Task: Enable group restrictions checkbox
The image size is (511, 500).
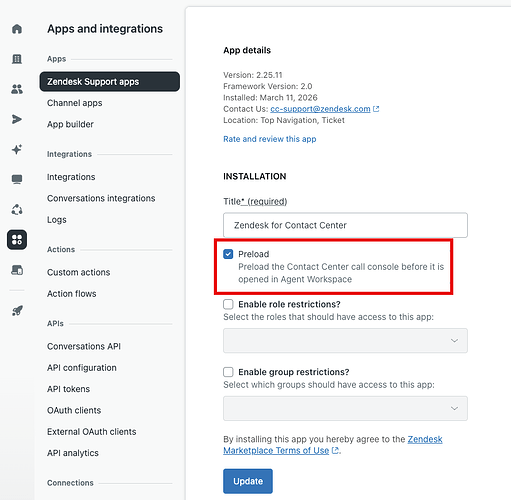Action: click(228, 372)
